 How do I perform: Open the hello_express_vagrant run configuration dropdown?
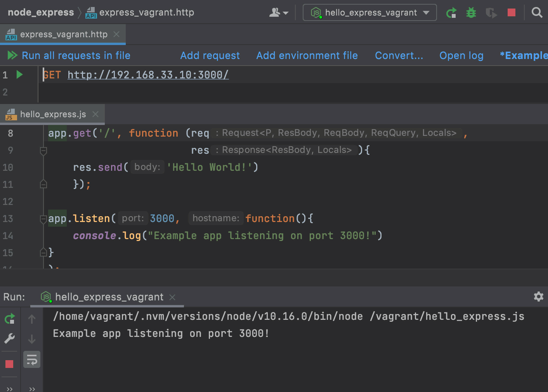click(369, 12)
